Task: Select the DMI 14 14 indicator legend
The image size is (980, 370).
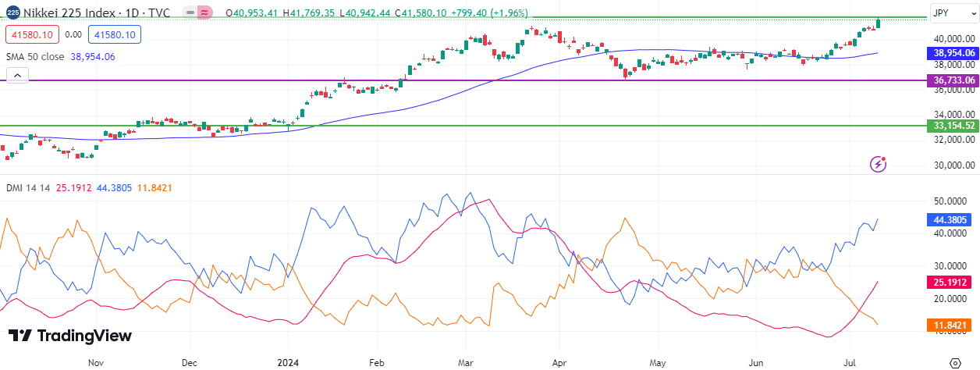Action: (27, 187)
